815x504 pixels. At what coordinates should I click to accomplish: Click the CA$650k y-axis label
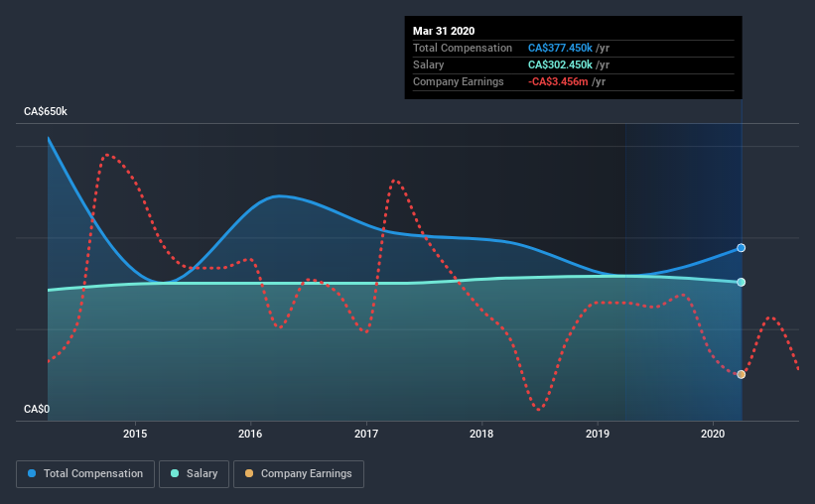point(46,112)
